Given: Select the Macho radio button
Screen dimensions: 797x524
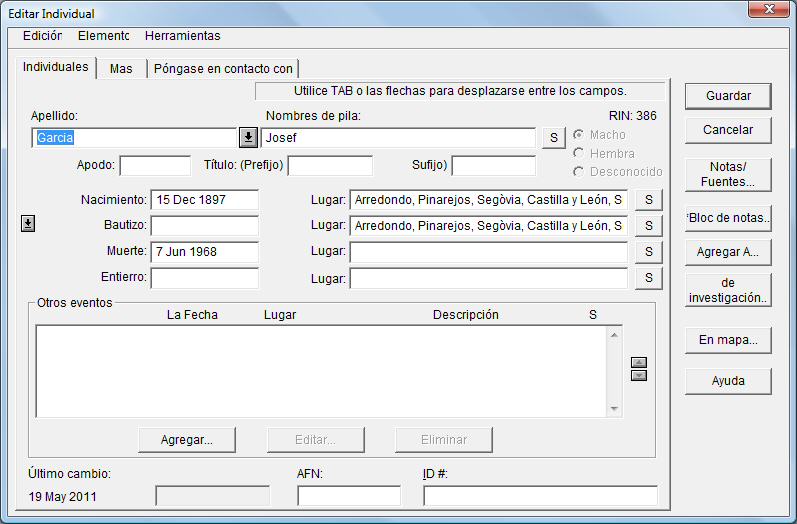Looking at the screenshot, I should click(x=579, y=135).
